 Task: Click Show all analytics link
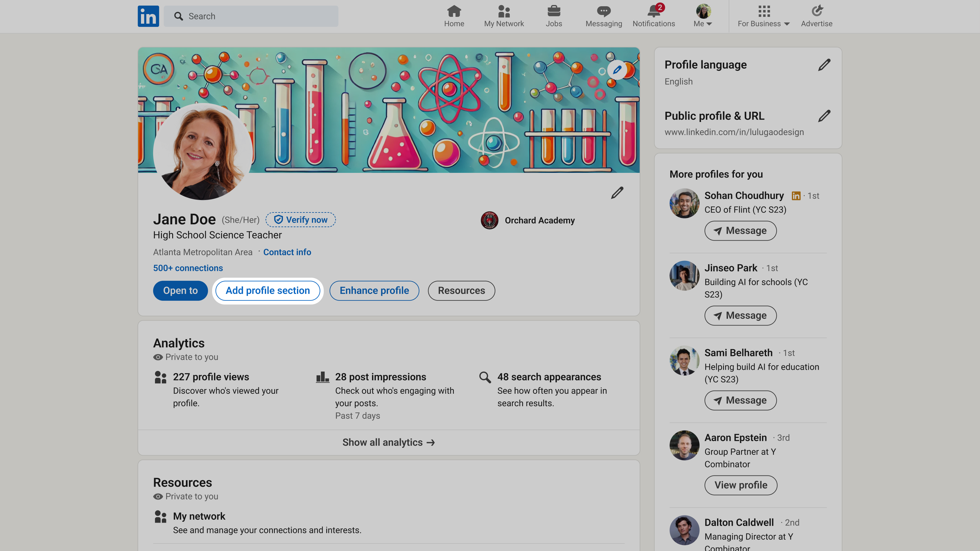tap(388, 442)
